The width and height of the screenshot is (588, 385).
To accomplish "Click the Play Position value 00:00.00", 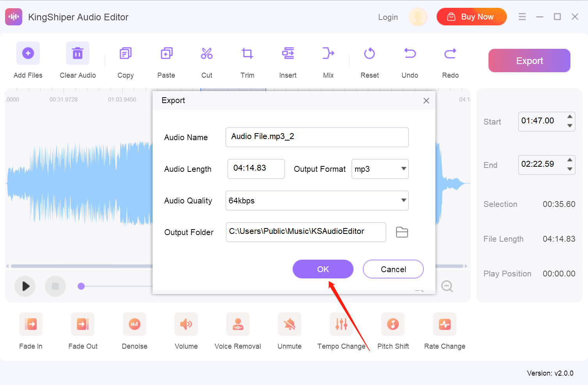I will tap(559, 274).
